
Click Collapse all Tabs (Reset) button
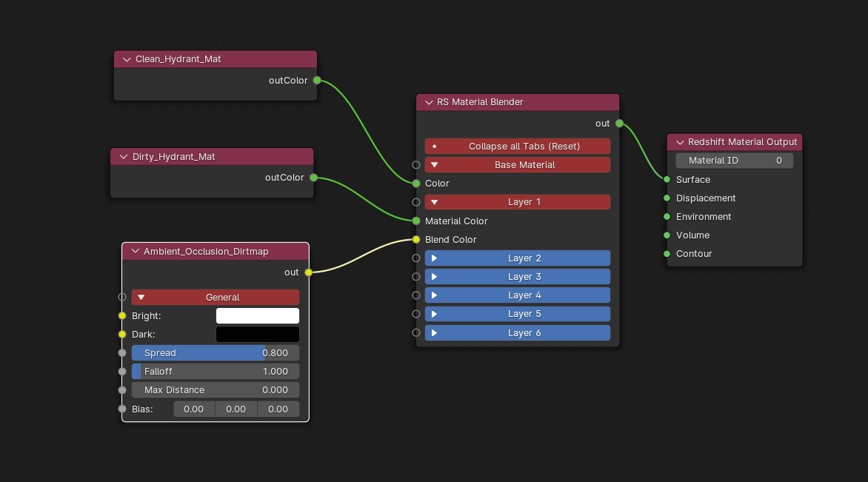click(518, 146)
